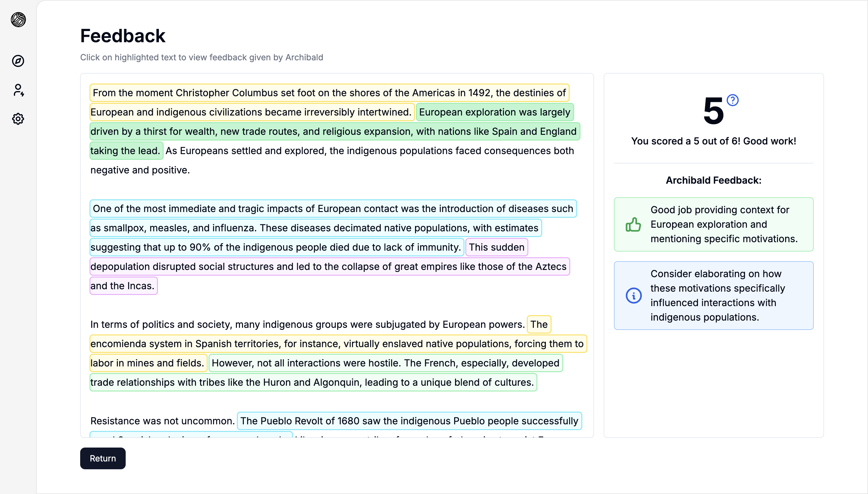Screen dimensions: 868x494
Task: Open the compass explore icon
Action: coord(18,61)
